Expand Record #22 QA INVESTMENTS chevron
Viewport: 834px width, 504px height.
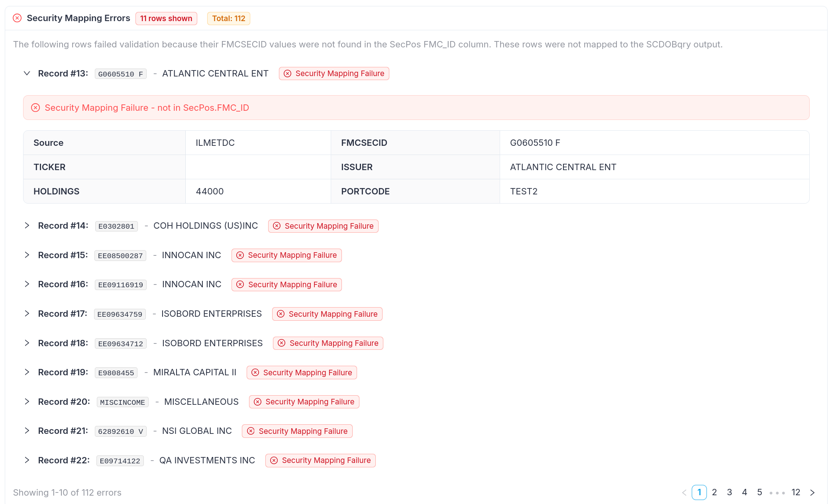tap(27, 460)
